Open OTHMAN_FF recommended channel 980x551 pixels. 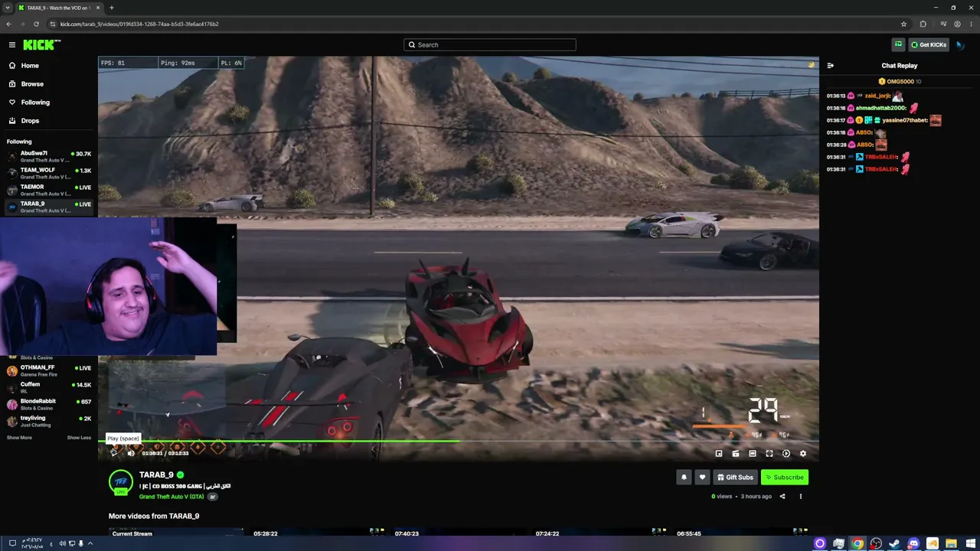[49, 371]
